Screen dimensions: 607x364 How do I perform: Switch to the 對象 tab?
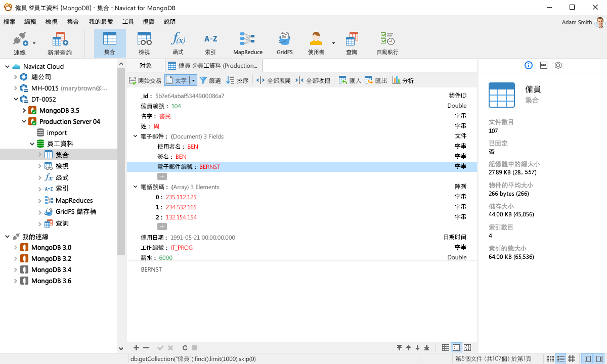point(145,65)
